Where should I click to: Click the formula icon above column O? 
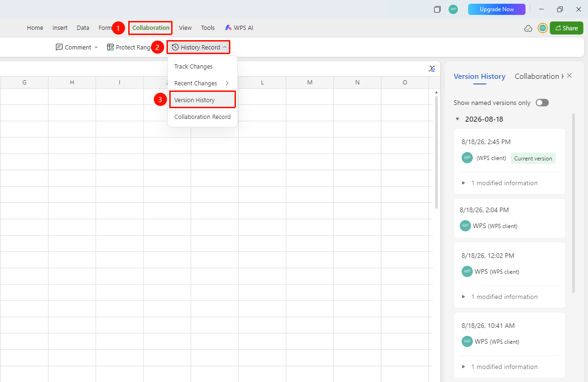[x=432, y=69]
